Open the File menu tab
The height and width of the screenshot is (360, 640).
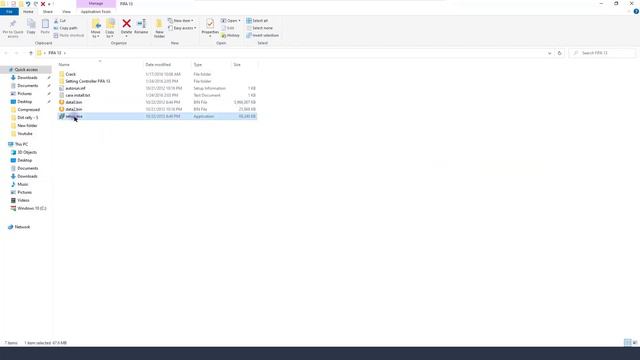click(x=9, y=12)
